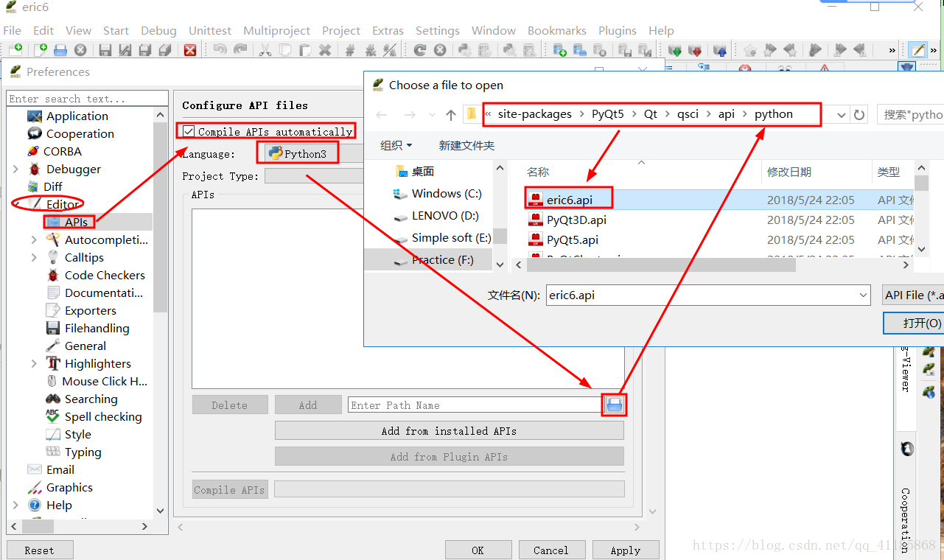Go up one folder in file chooser
944x560 pixels.
click(x=451, y=115)
